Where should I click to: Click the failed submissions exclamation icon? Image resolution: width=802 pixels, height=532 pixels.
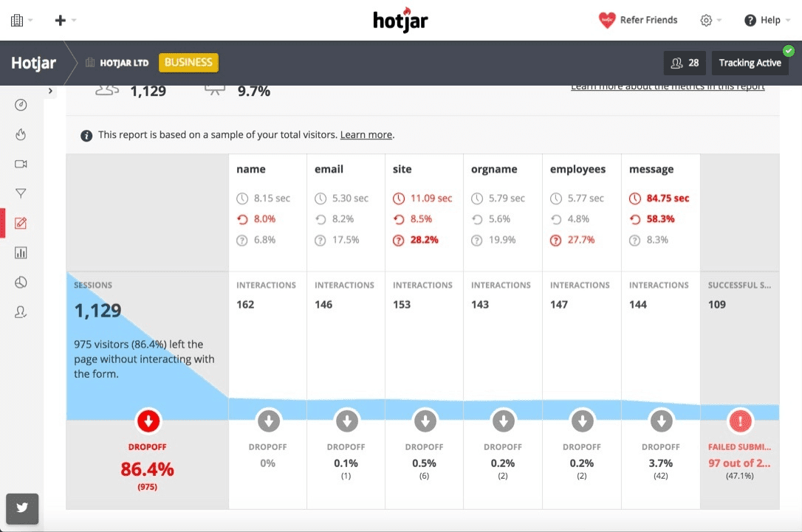click(740, 421)
